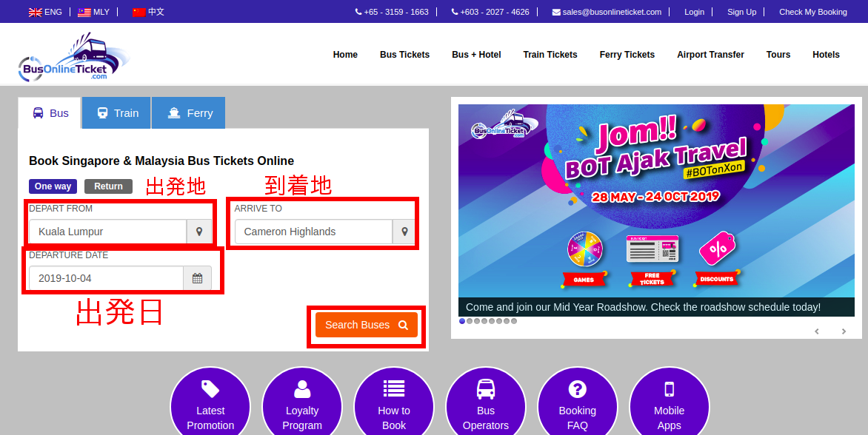The image size is (868, 435).
Task: Switch language via the UK flag icon
Action: (x=36, y=12)
